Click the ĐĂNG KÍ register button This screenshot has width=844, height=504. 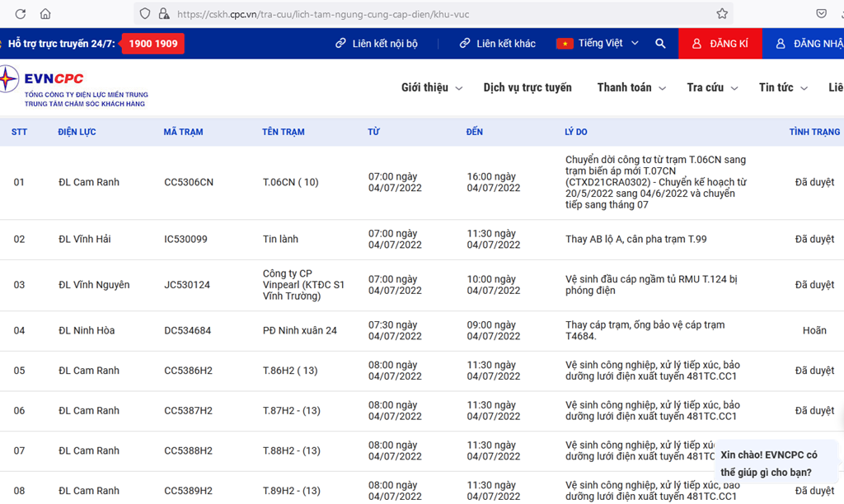720,44
